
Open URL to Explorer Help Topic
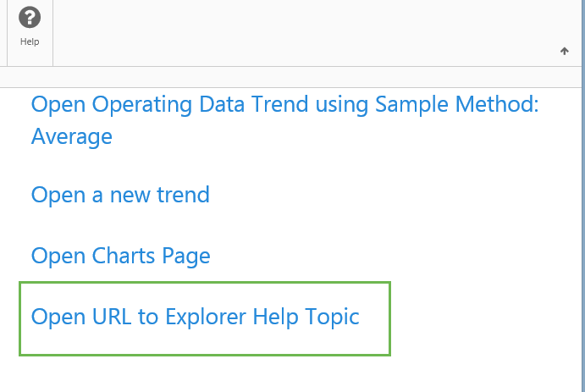tap(196, 317)
